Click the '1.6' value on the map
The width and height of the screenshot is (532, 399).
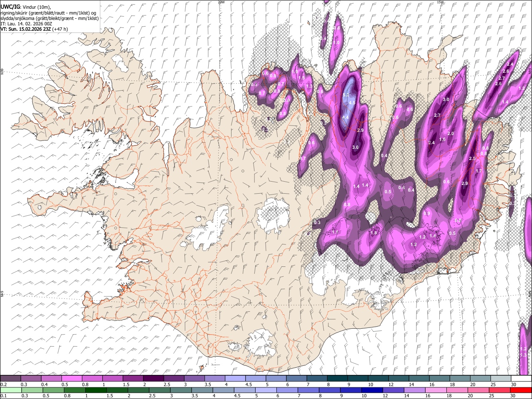[x=442, y=140]
